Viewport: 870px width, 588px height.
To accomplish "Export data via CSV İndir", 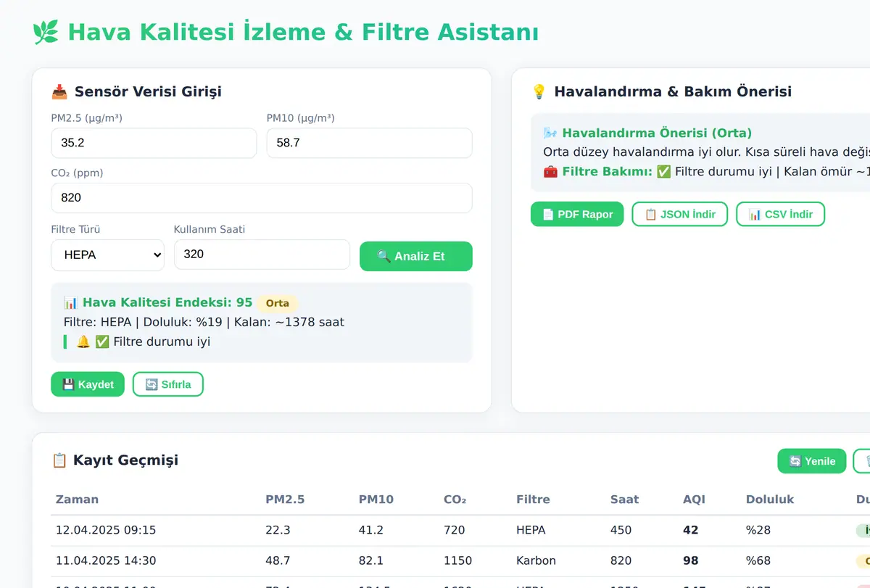I will click(781, 214).
